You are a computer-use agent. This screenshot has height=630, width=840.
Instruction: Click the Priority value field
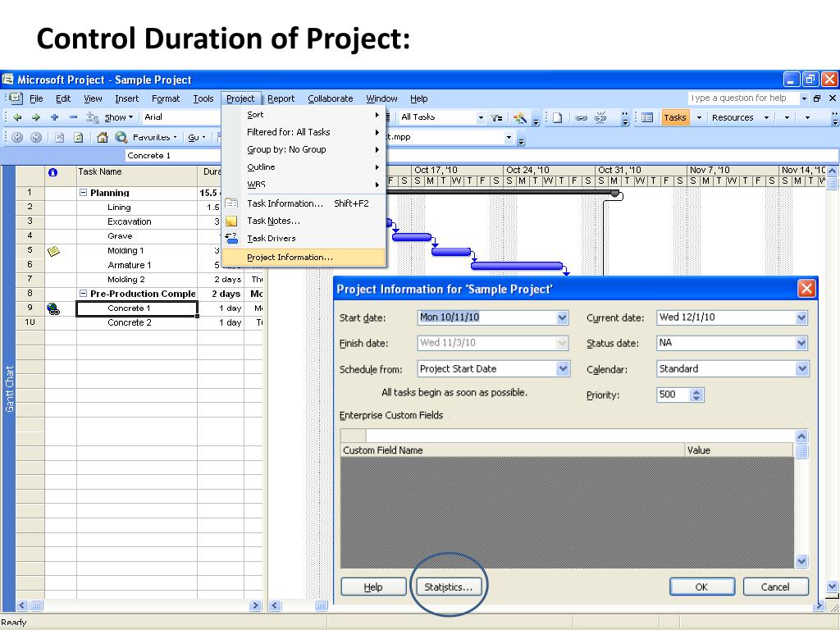[x=673, y=395]
